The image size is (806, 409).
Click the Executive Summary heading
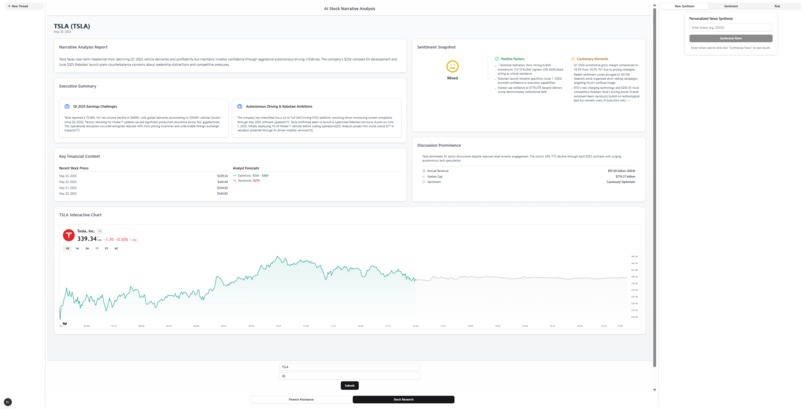pyautogui.click(x=78, y=86)
